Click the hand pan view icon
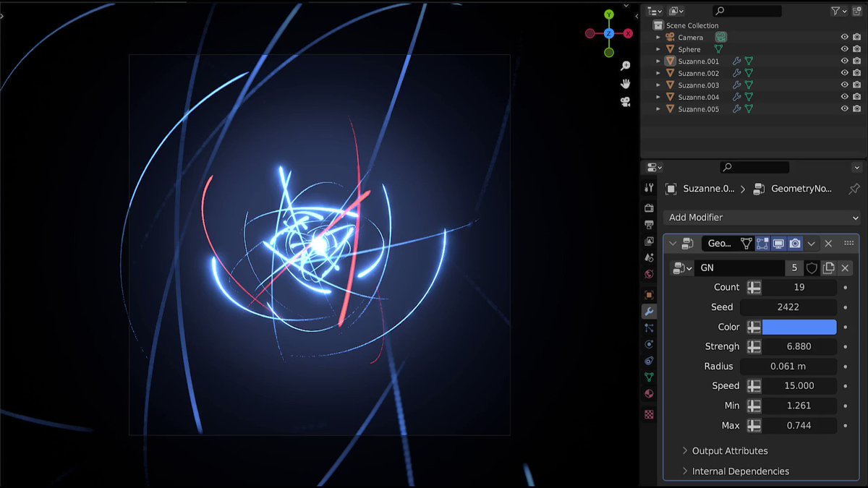Image resolution: width=868 pixels, height=488 pixels. pyautogui.click(x=626, y=84)
